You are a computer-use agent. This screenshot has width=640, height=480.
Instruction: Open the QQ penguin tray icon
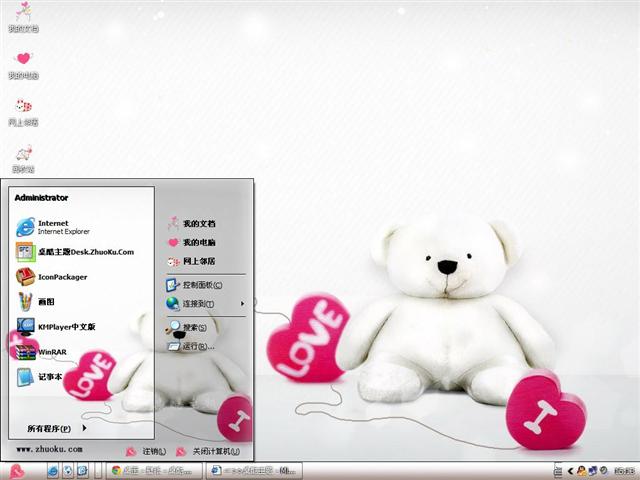(x=581, y=471)
